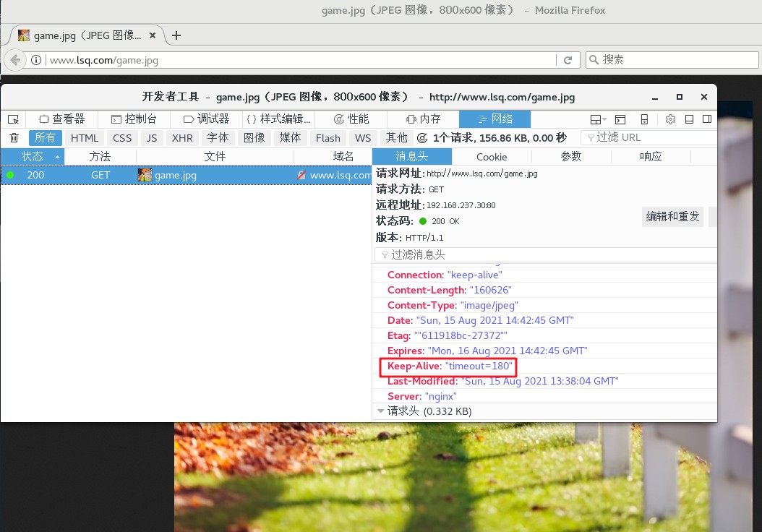Clear the network log with the trash icon
The height and width of the screenshot is (532, 762).
(x=14, y=138)
